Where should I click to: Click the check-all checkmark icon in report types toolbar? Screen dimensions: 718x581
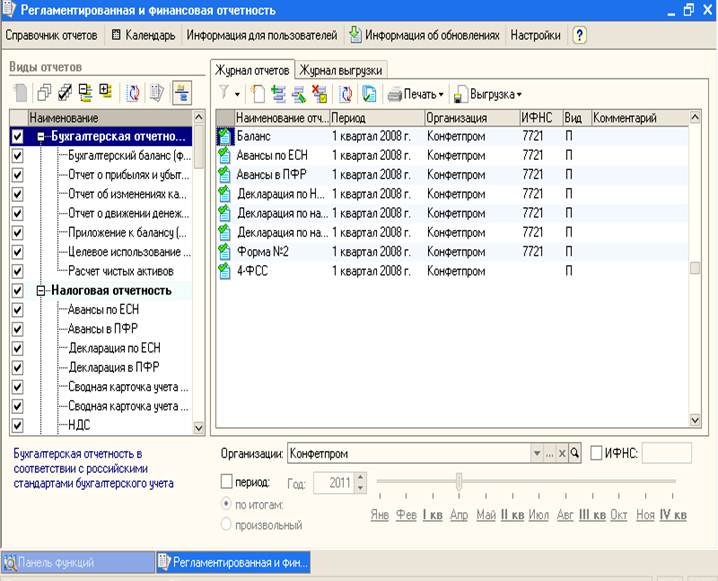click(x=65, y=93)
